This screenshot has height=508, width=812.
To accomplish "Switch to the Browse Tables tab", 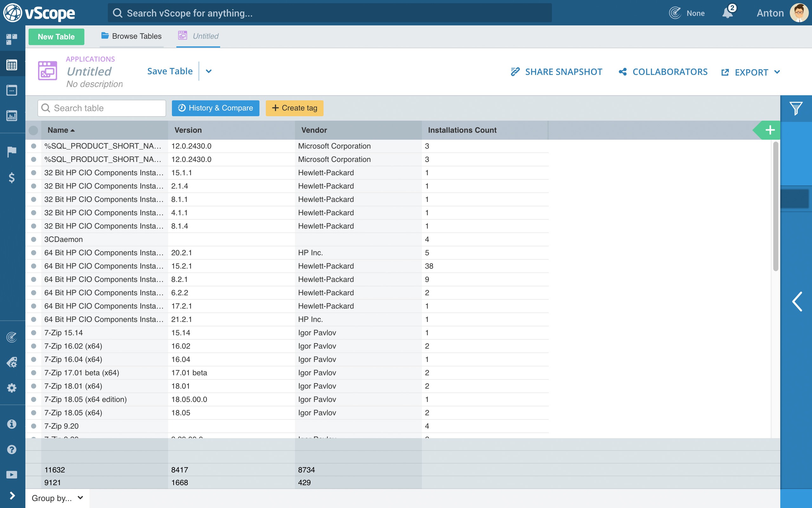I will tap(132, 36).
